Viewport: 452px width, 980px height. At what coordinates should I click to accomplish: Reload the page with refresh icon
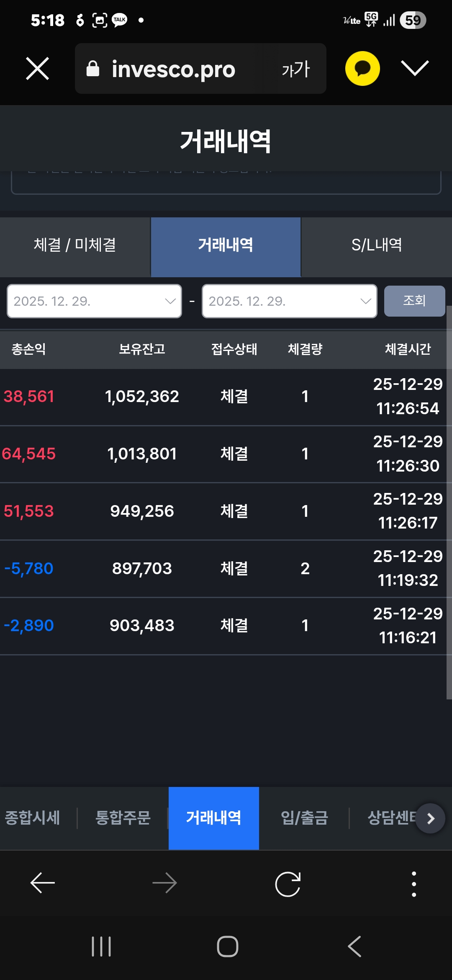click(288, 884)
